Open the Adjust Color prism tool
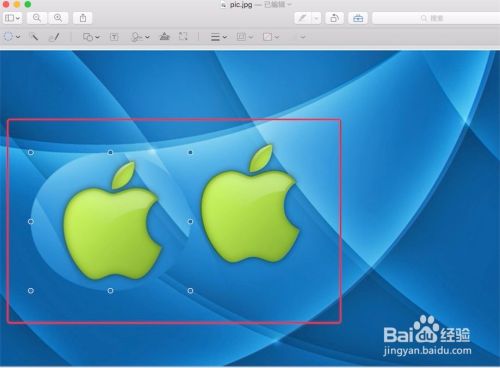500x368 pixels. [x=164, y=36]
